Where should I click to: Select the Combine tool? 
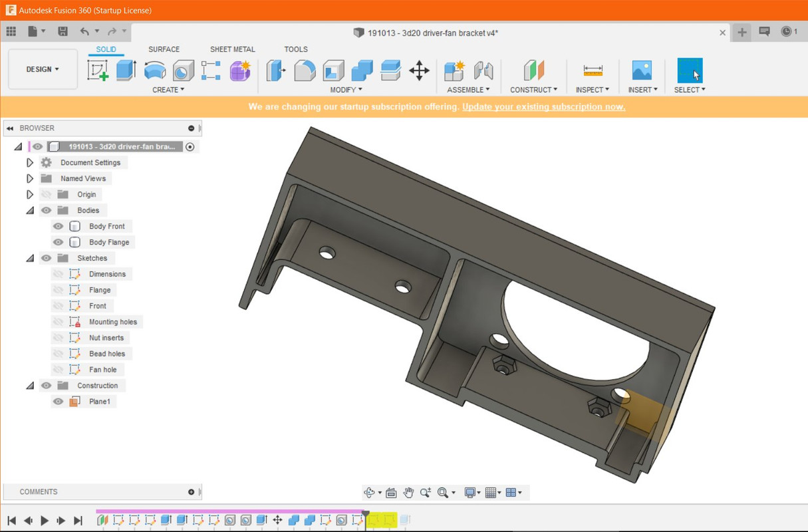(362, 70)
